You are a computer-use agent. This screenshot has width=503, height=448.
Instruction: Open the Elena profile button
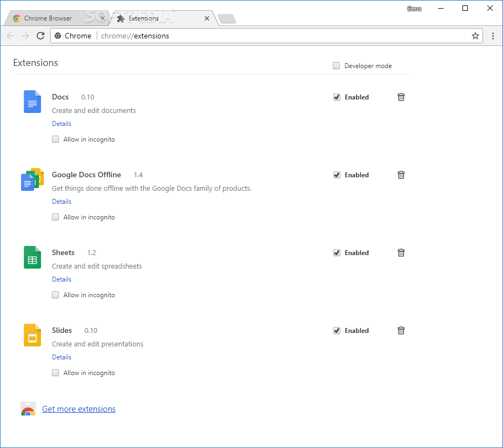[x=414, y=9]
